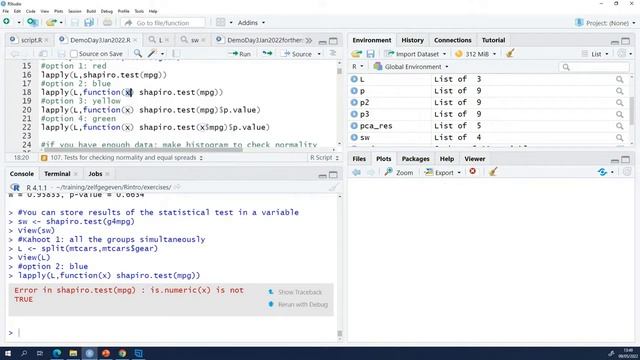Click Rerun with Debug link
This screenshot has height=360, width=640.
[x=298, y=304]
